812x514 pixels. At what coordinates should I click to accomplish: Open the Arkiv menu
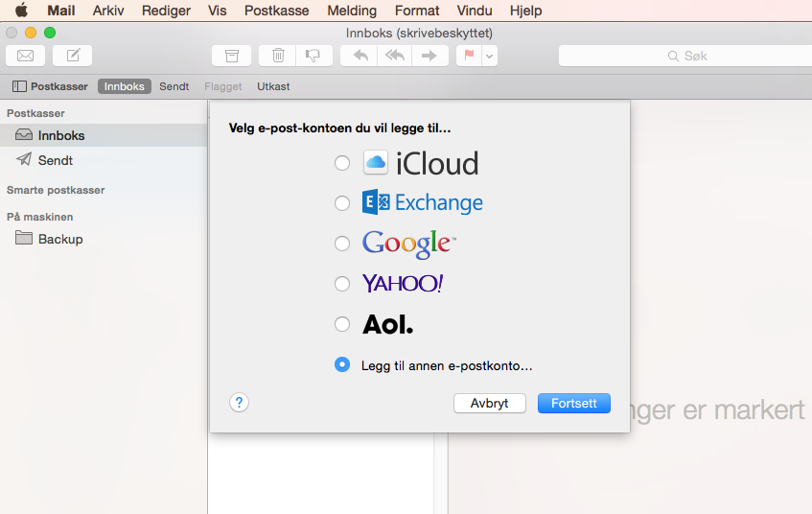108,11
